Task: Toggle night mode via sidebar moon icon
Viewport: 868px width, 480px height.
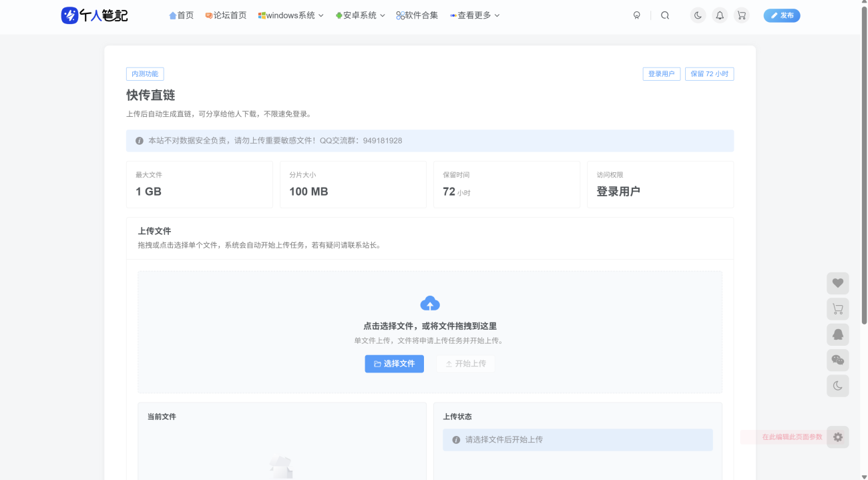Action: (x=838, y=386)
